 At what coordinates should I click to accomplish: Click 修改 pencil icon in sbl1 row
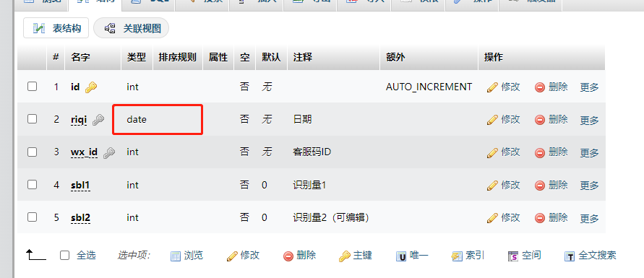click(492, 186)
